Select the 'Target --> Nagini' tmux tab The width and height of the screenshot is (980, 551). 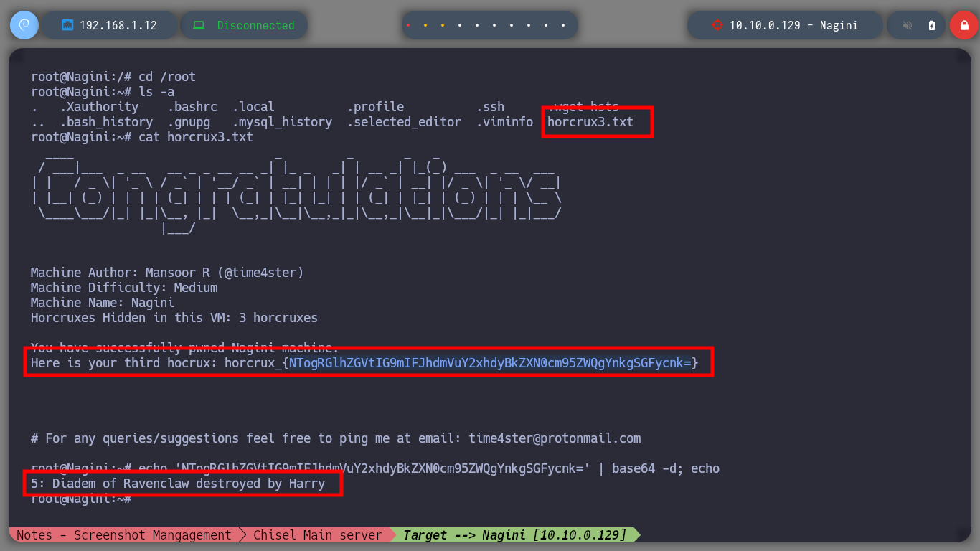(514, 535)
